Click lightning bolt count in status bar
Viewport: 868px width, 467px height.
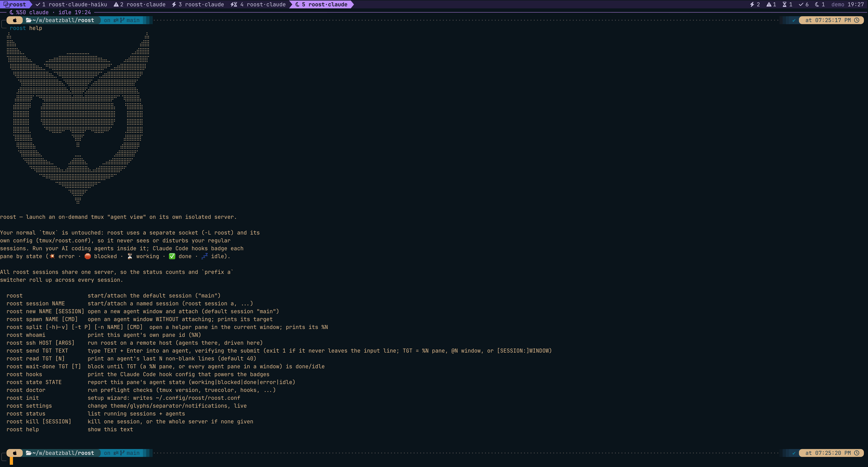point(755,4)
